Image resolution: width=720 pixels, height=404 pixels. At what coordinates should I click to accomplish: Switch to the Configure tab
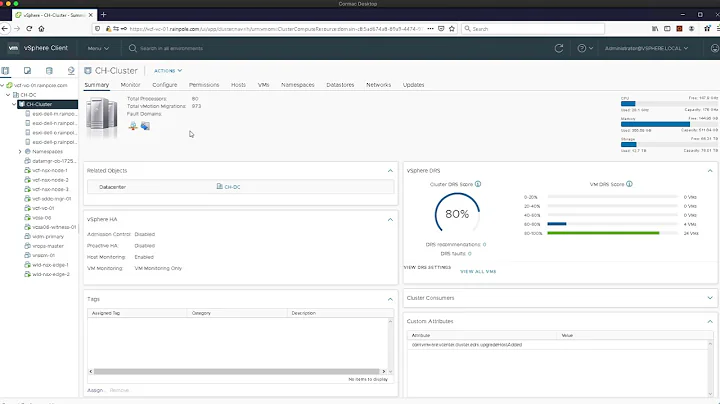tap(165, 85)
